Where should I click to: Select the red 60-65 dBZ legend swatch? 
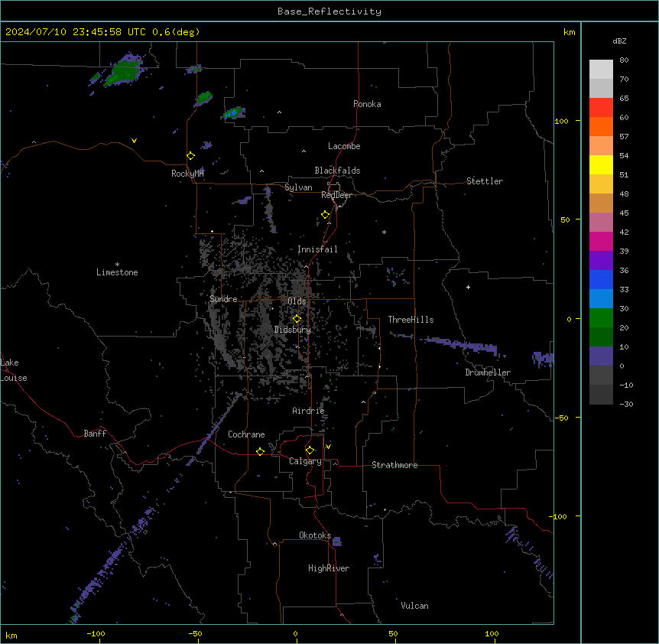601,108
